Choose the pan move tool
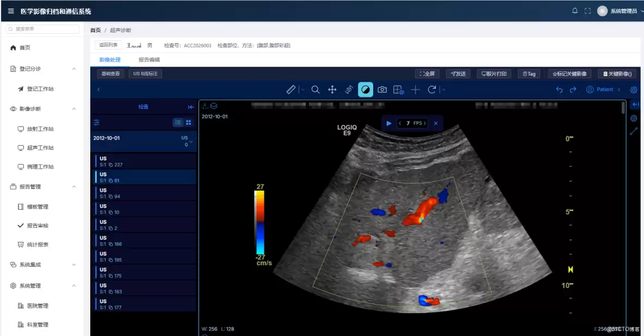Image resolution: width=644 pixels, height=336 pixels. 332,90
